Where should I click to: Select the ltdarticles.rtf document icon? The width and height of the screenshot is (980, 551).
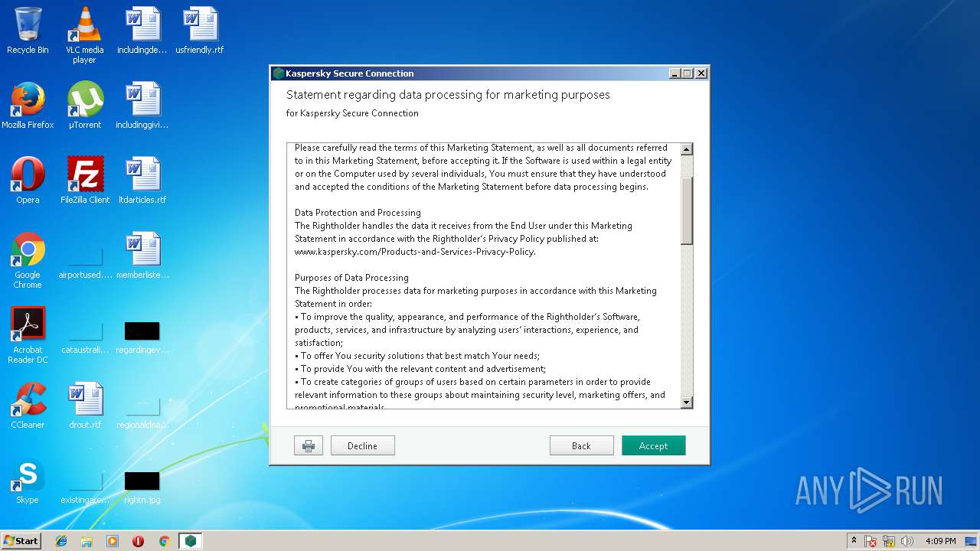[x=142, y=181]
